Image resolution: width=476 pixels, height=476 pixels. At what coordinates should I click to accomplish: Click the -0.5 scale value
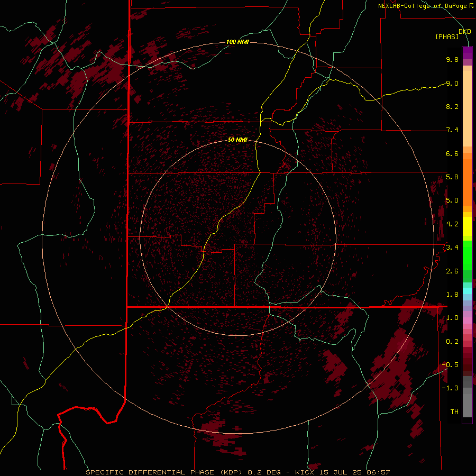(x=450, y=365)
